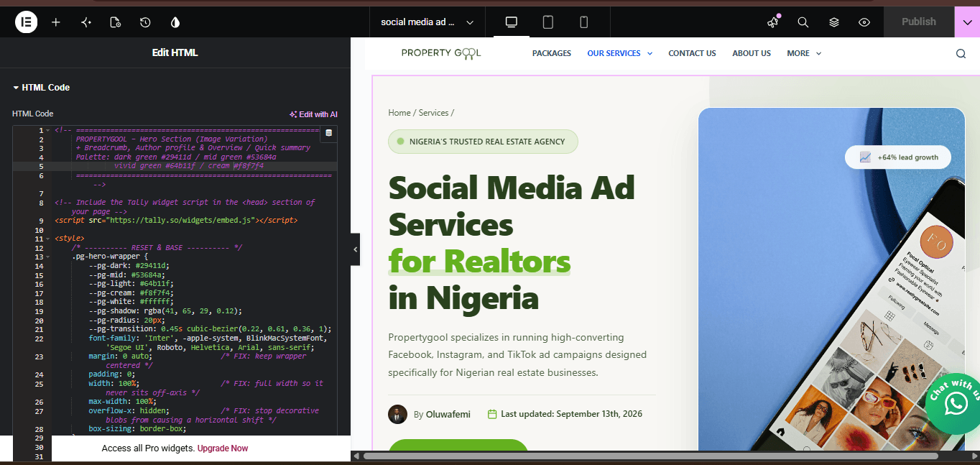Click the 'Nigeria's Trusted Real Estate Agency' badge
The width and height of the screenshot is (980, 465).
tap(483, 142)
